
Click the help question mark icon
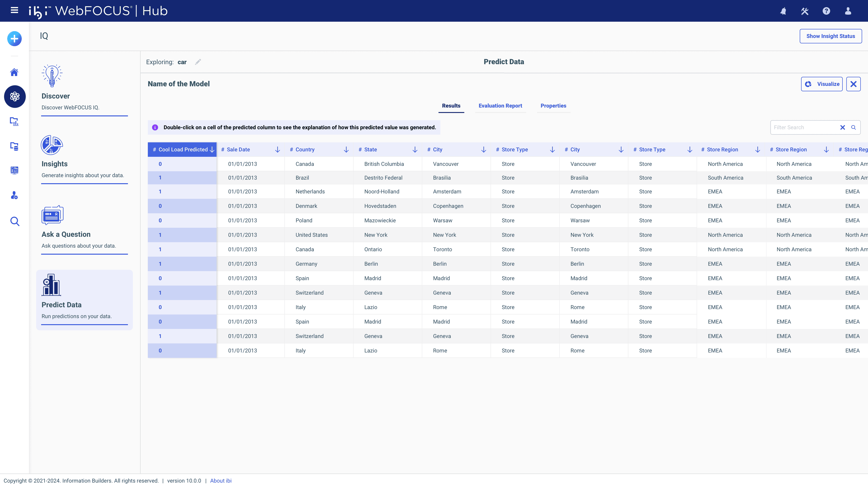coord(826,11)
